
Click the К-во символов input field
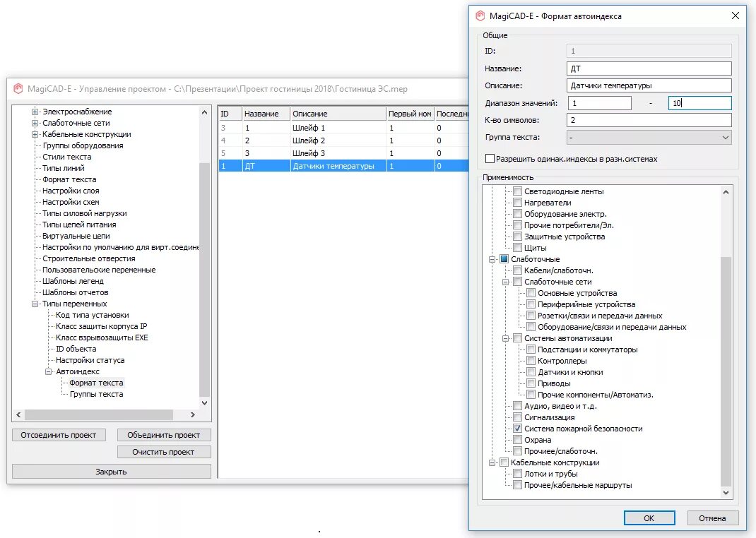[649, 120]
